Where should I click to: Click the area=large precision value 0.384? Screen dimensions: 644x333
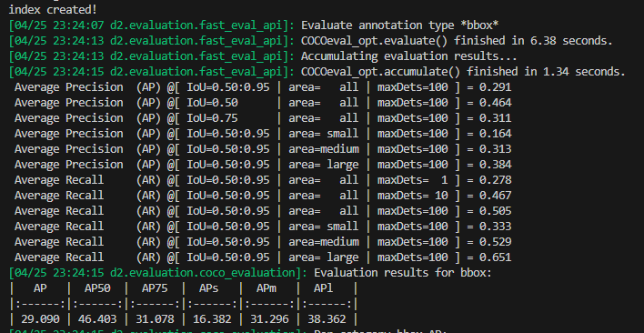click(x=495, y=165)
